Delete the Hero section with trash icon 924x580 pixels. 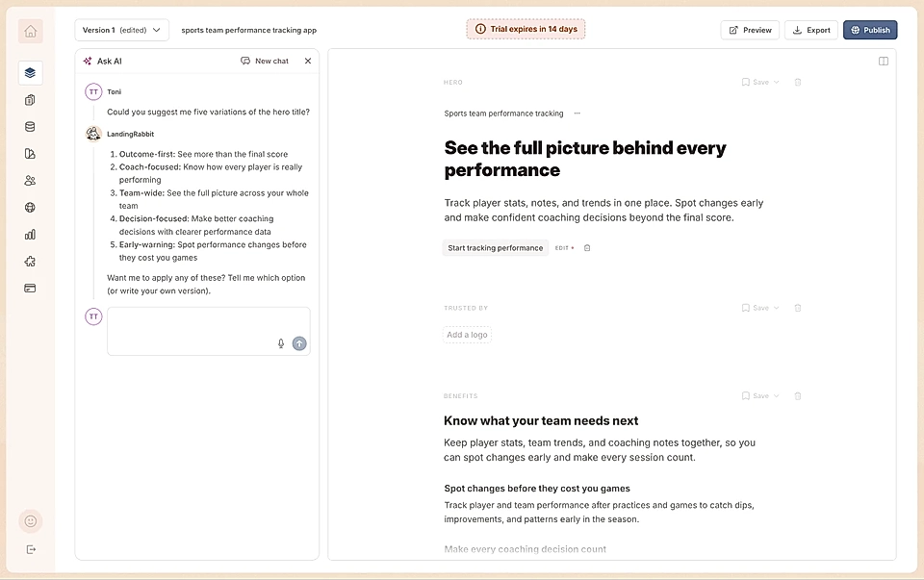point(798,82)
